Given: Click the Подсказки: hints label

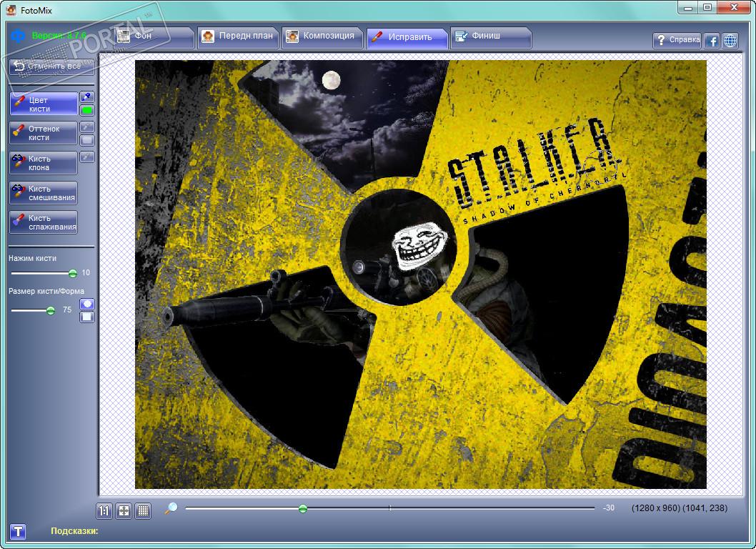Looking at the screenshot, I should pos(75,531).
